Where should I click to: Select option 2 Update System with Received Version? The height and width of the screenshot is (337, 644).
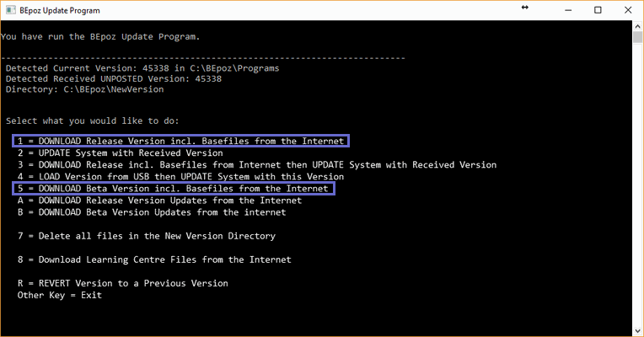pos(120,153)
